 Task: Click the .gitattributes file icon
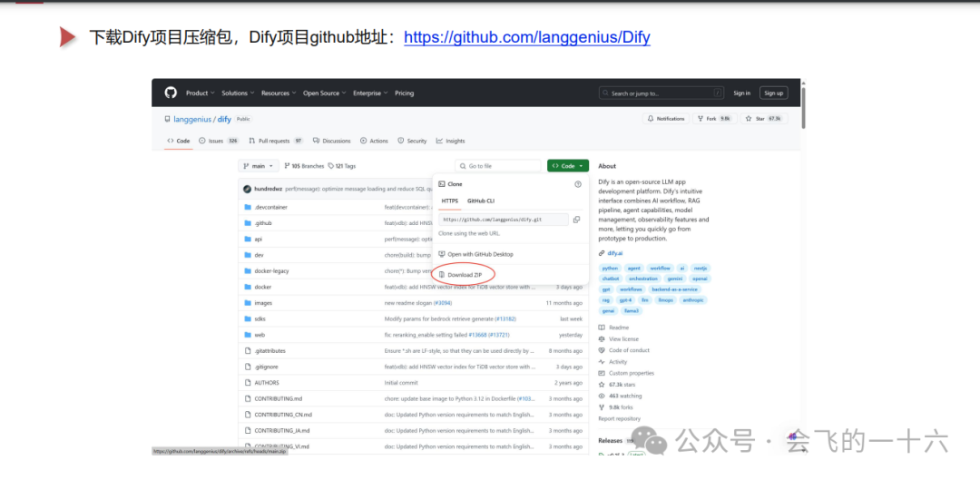click(248, 350)
